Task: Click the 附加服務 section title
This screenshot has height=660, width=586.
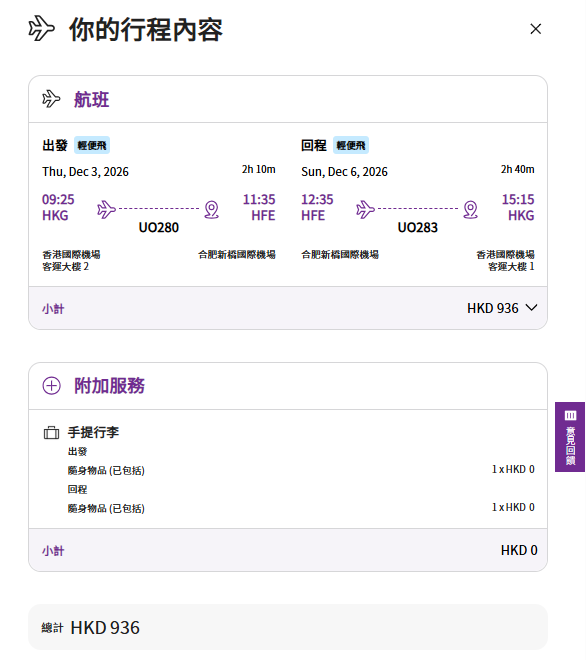Action: pos(109,386)
